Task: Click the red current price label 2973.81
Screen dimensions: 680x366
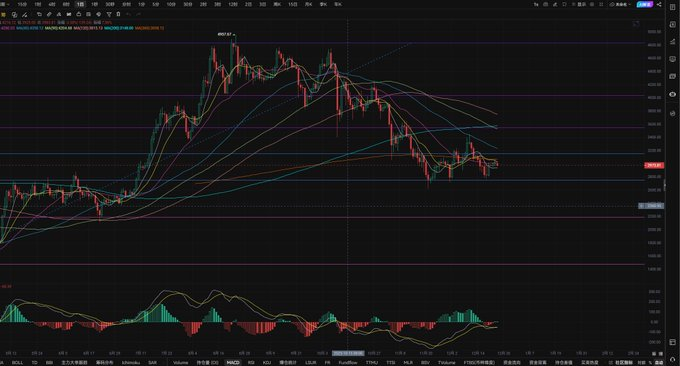Action: (654, 165)
